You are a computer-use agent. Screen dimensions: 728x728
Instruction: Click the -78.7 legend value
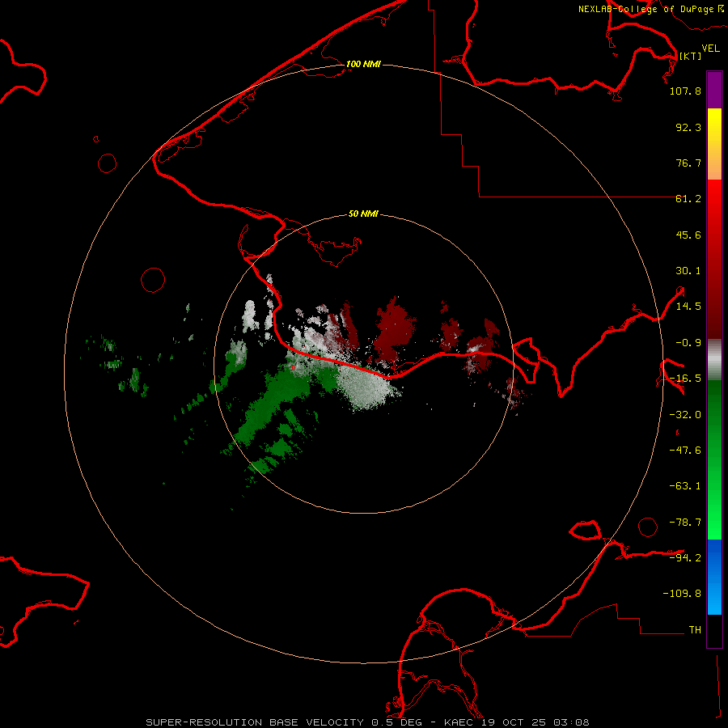click(685, 523)
